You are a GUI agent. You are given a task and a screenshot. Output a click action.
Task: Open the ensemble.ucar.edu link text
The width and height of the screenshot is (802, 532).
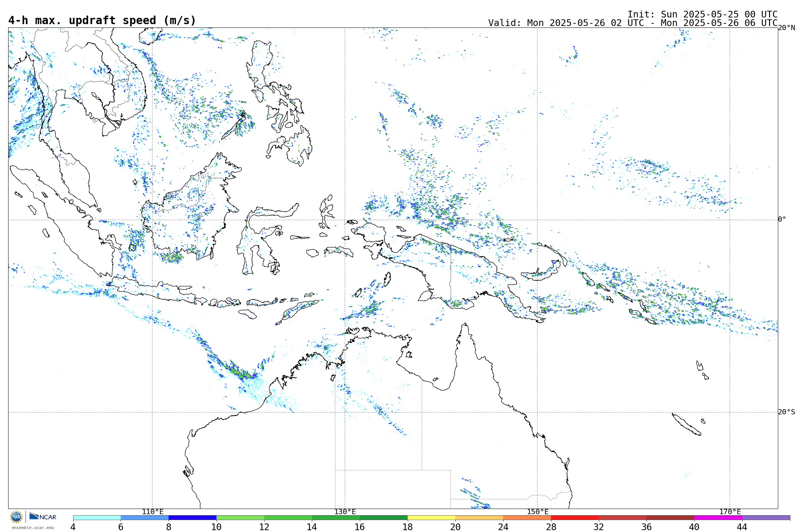coord(33,528)
